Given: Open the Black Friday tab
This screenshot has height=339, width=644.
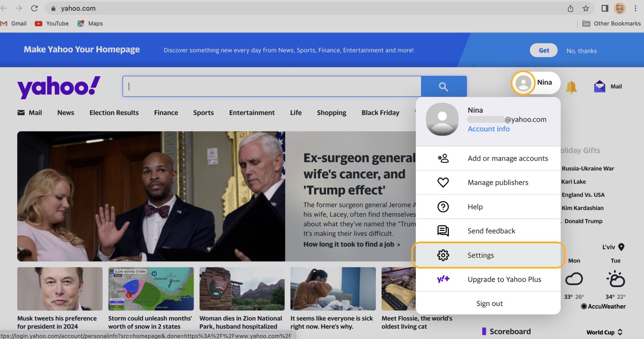Looking at the screenshot, I should pyautogui.click(x=380, y=113).
